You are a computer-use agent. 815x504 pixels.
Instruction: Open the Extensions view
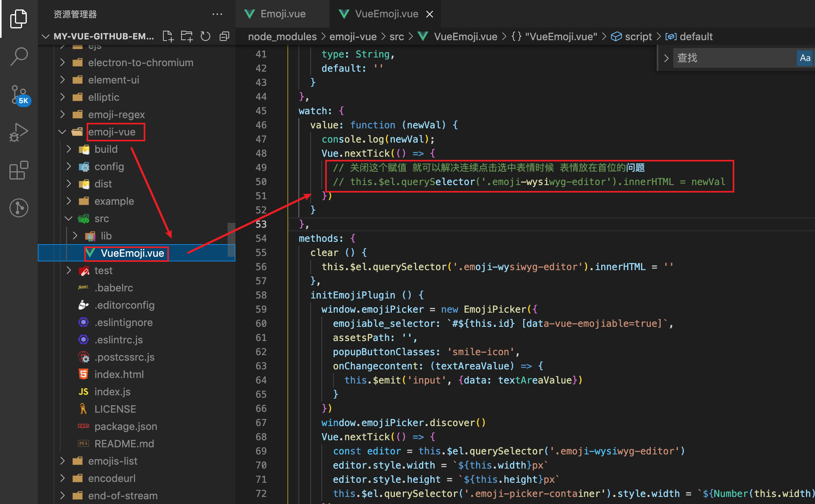coord(19,170)
